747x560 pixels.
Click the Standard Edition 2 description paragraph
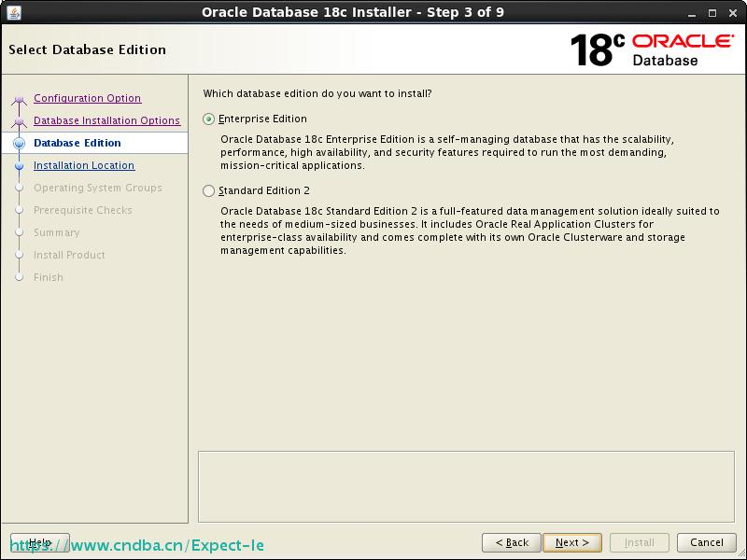pos(470,231)
